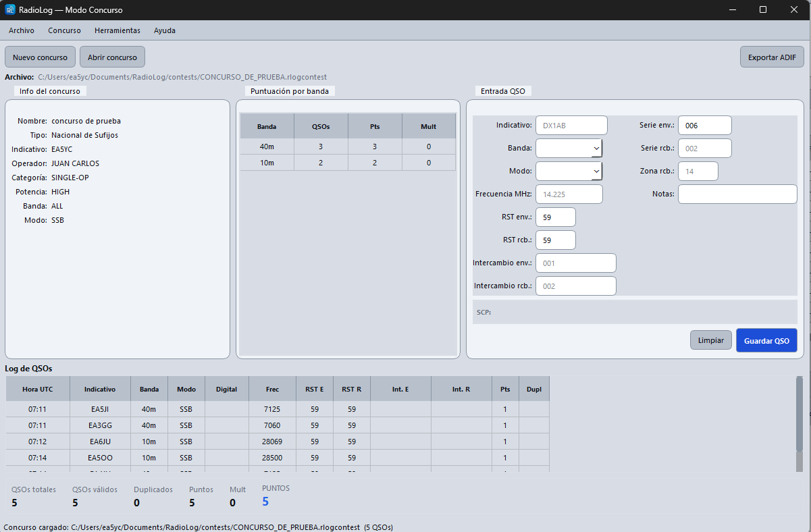Select the Serie env. field showing 006
The image size is (811, 532).
point(704,125)
